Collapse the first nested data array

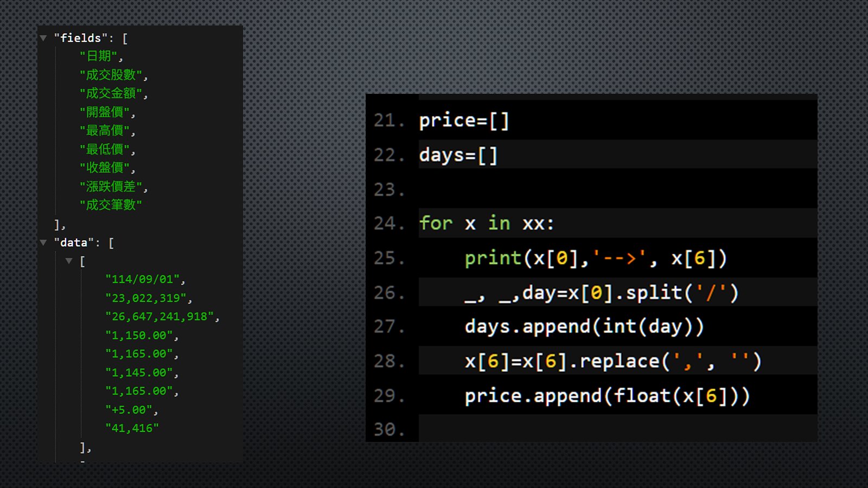coord(69,261)
